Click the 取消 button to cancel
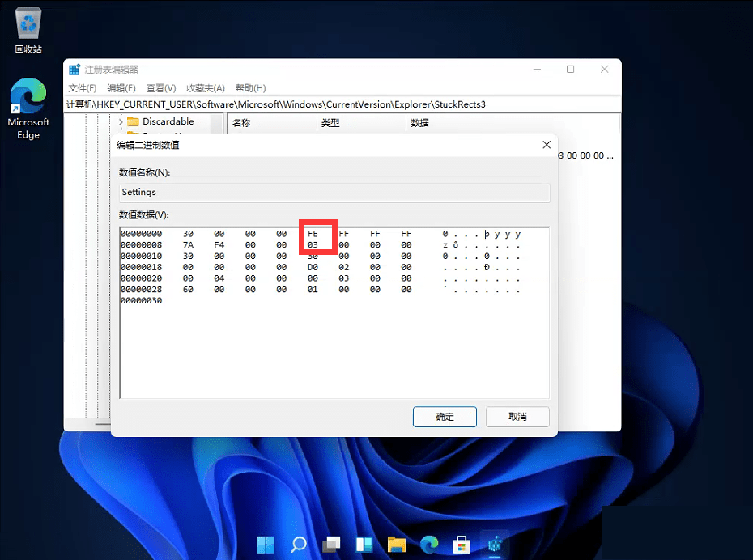Screen dimensions: 753x560 coord(517,417)
